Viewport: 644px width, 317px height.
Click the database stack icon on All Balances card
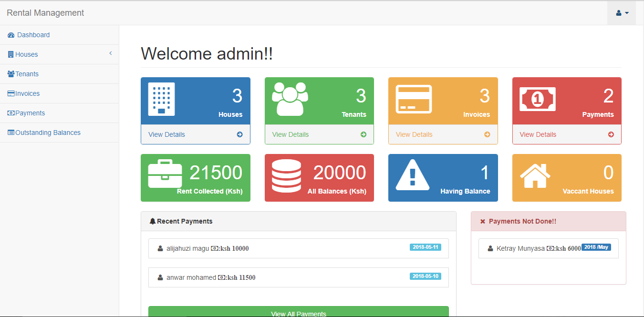tap(286, 175)
